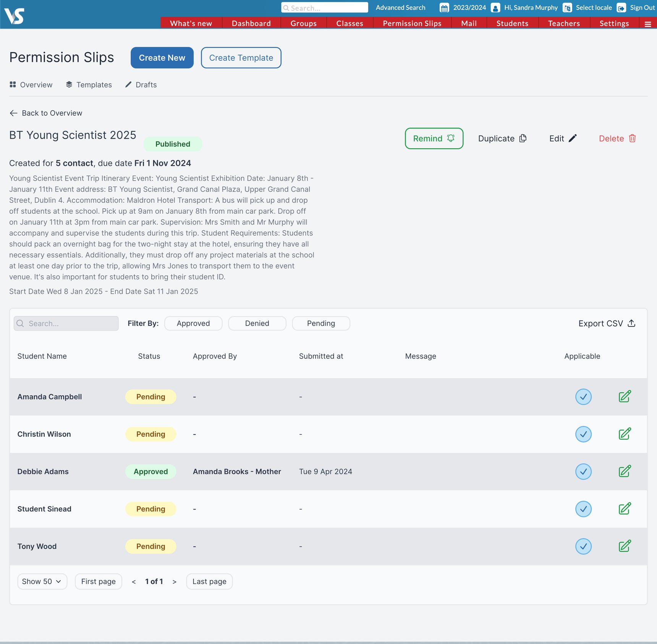Click edit icon for Amanda Campbell row
Screen dimensions: 657x644
click(625, 396)
